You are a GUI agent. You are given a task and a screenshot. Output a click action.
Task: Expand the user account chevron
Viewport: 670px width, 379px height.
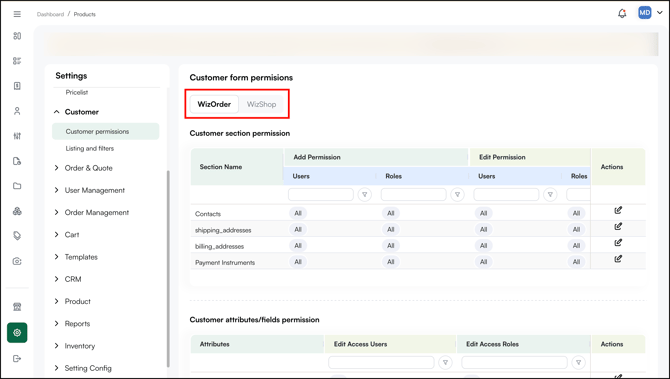660,13
